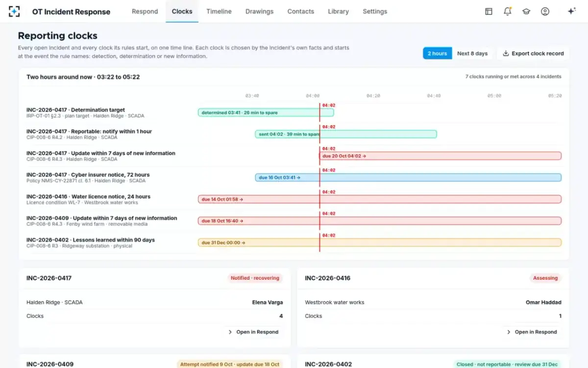Click the INC-2026-0409 card title
The height and width of the screenshot is (368, 588).
(50, 364)
